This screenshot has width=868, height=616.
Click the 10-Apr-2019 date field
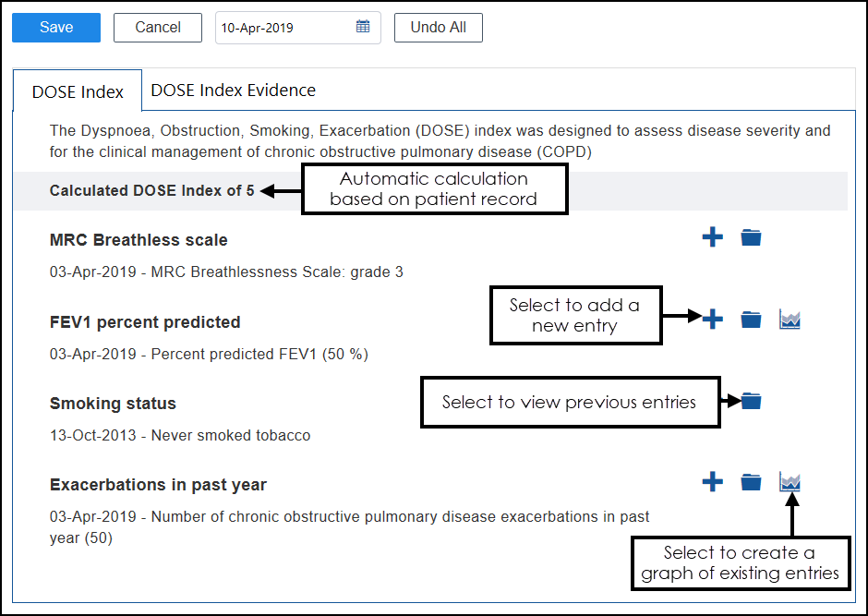click(x=282, y=28)
